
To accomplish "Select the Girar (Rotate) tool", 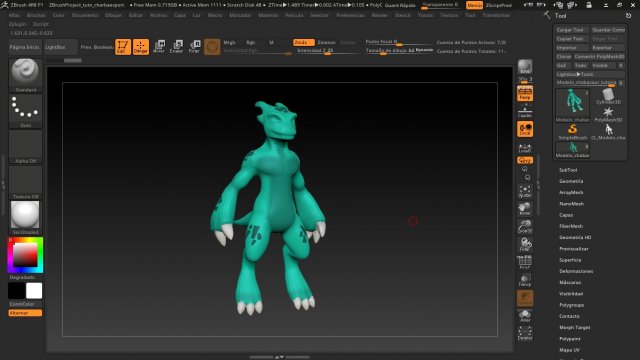I will coord(195,47).
